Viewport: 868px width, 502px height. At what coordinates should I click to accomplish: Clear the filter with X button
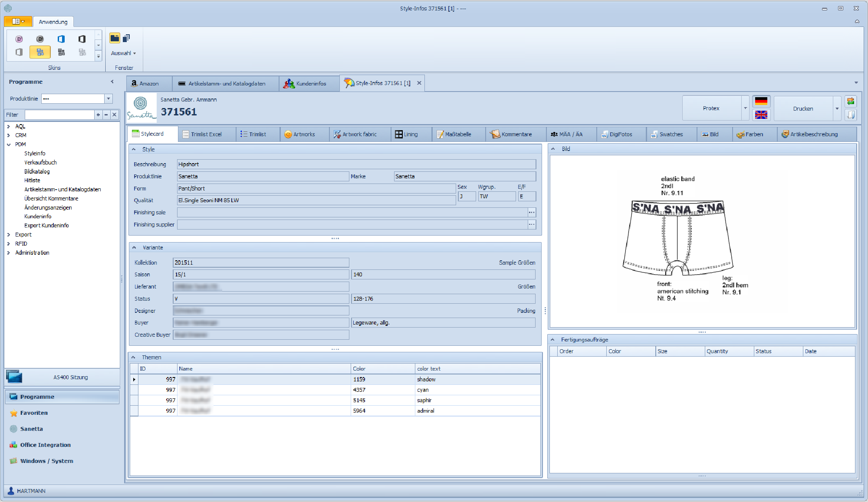[x=114, y=115]
